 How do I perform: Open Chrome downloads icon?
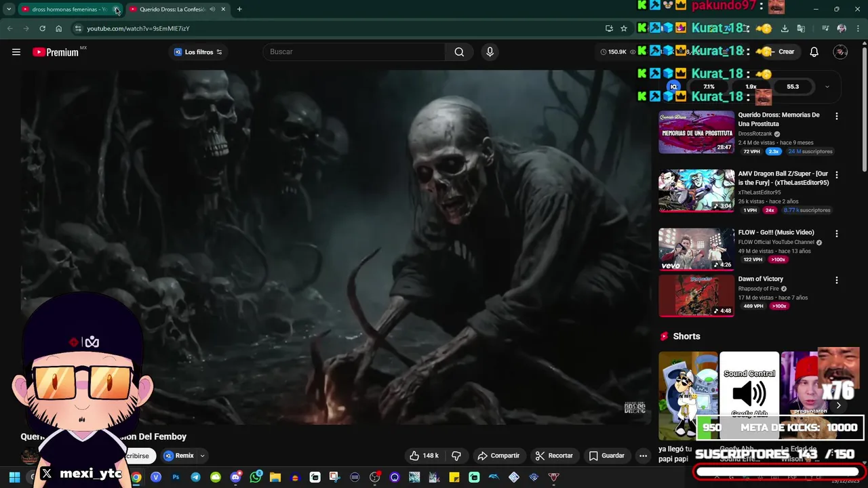pos(785,28)
